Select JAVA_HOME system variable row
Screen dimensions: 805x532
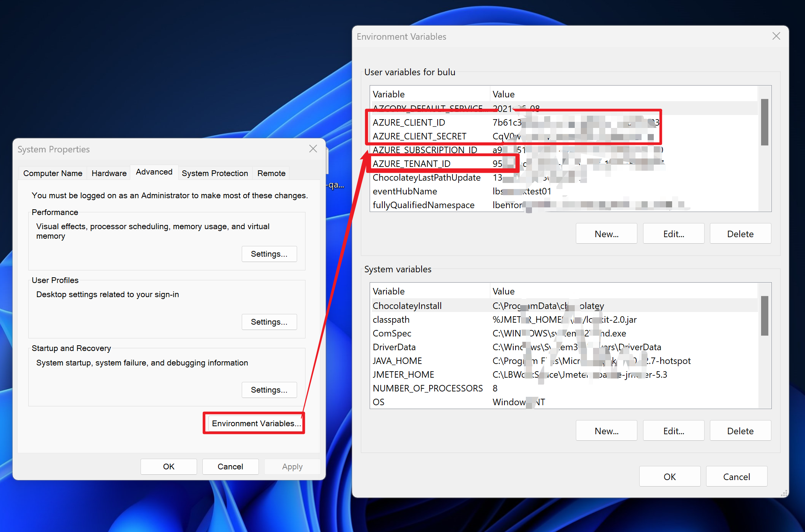pos(397,361)
